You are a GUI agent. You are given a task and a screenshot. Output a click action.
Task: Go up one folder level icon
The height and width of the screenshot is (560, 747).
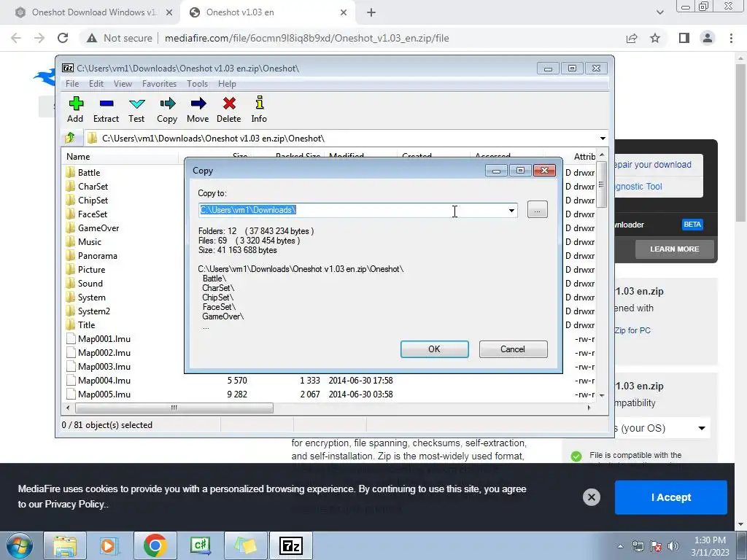click(70, 138)
